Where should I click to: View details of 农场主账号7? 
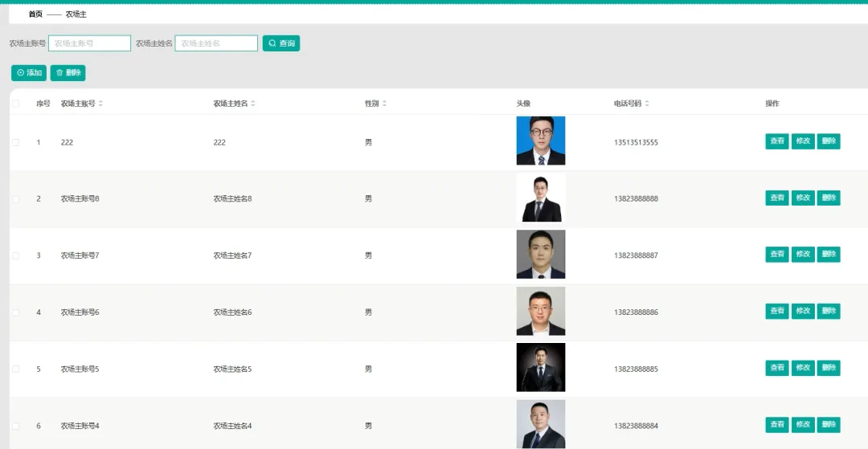click(x=777, y=255)
